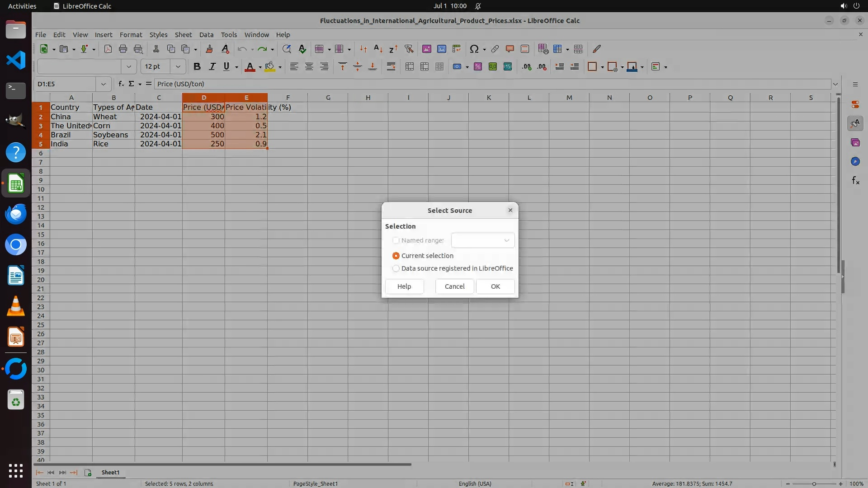Screen dimensions: 868x488
Task: Select the Named range radio option
Action: (396, 240)
